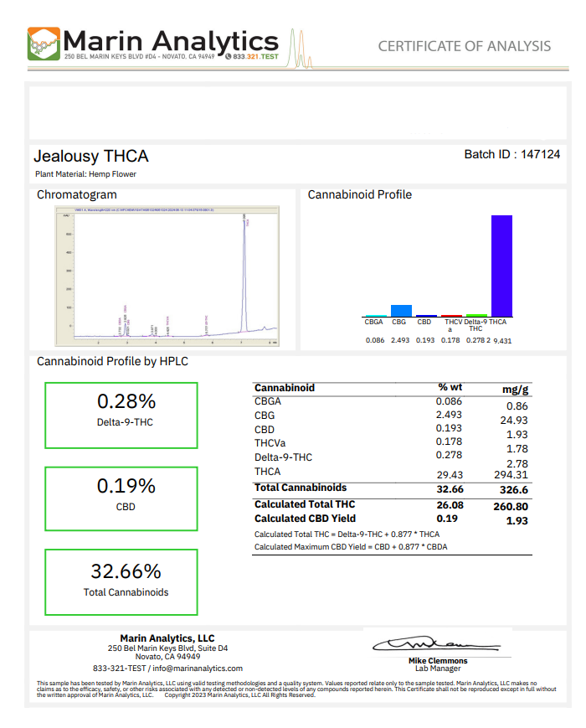The height and width of the screenshot is (728, 586).
Task: Click the Calculated Maximum CBD Yield formula line
Action: pyautogui.click(x=351, y=547)
